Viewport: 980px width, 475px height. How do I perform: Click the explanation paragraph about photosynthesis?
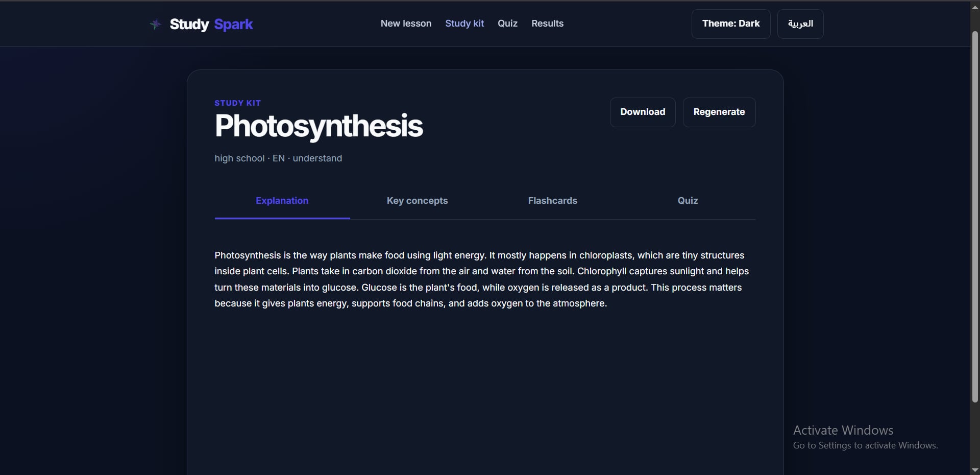click(482, 279)
